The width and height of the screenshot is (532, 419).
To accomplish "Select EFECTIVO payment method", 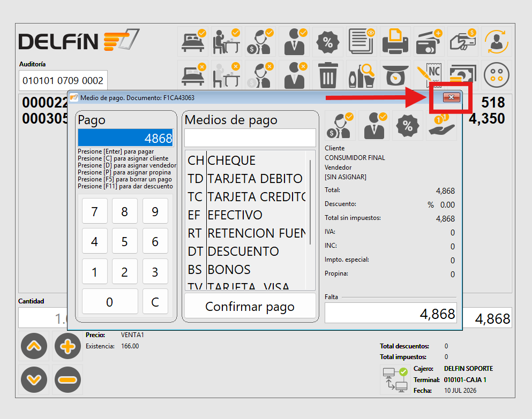I will pos(246,215).
